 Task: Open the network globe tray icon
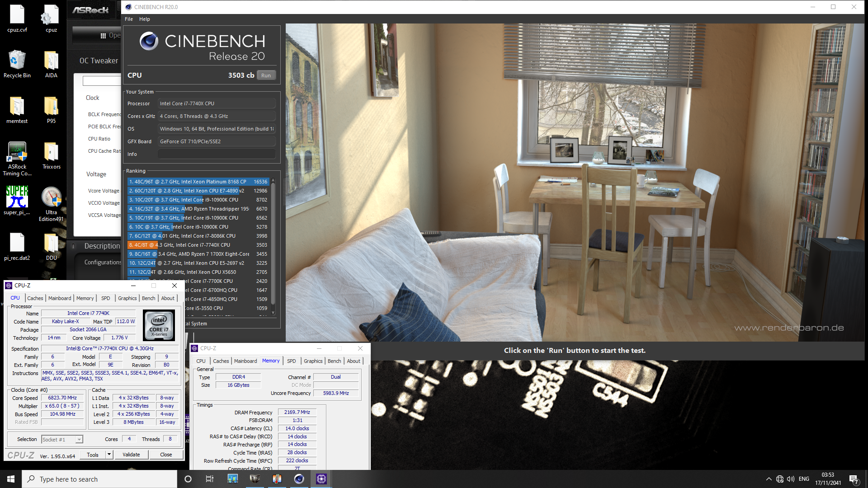(780, 479)
